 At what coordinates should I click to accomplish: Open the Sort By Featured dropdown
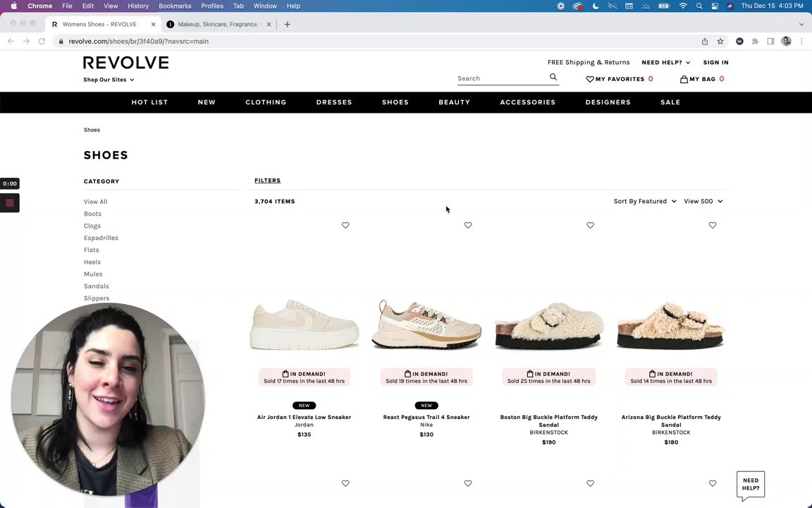point(645,201)
